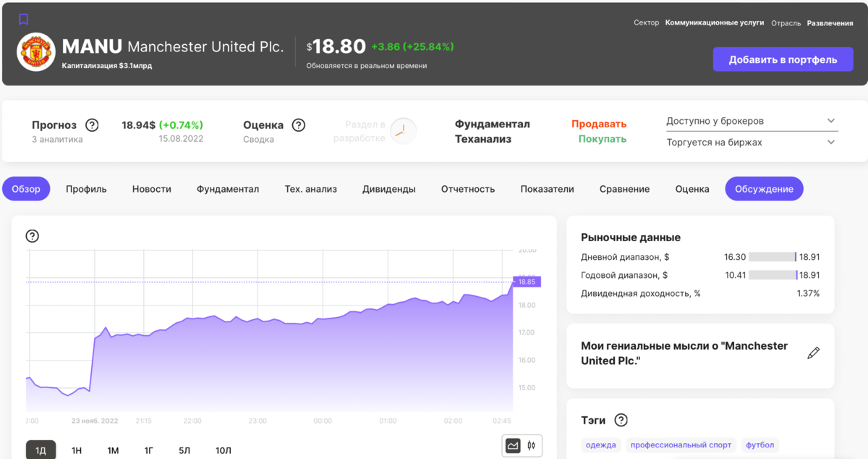Click the MANU ticker name
The height and width of the screenshot is (459, 868).
(x=92, y=46)
